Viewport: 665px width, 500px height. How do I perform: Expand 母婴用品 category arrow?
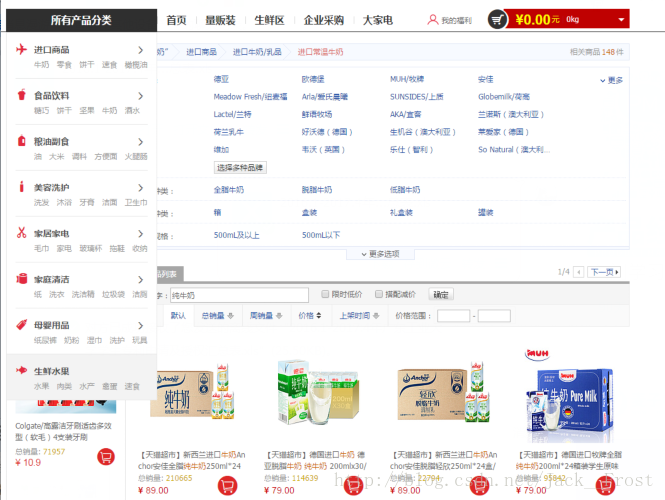[x=140, y=325]
